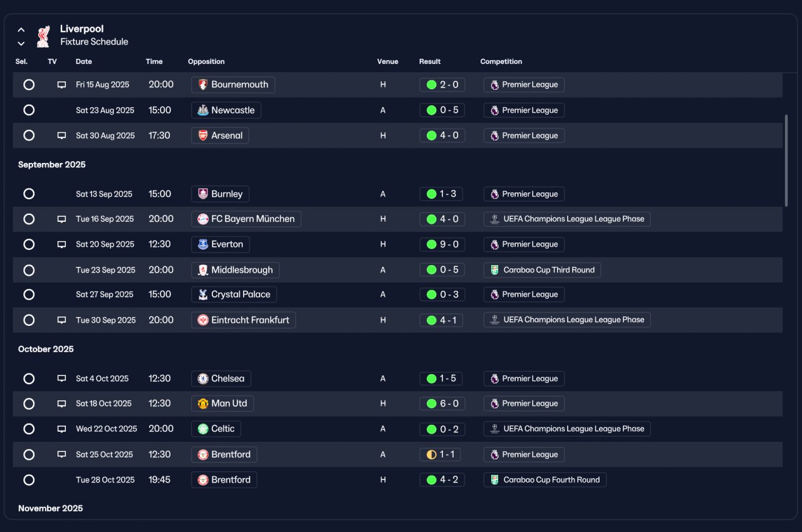
Task: Click the TV icon on the Celtic fixture row
Action: point(61,429)
